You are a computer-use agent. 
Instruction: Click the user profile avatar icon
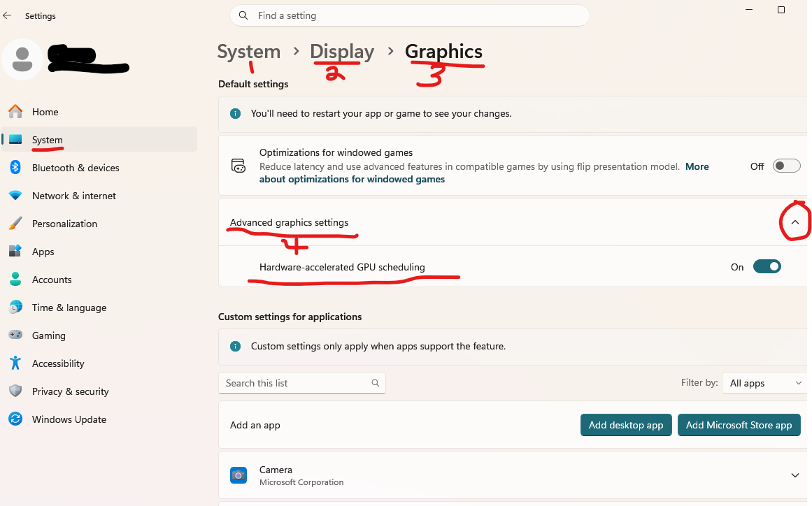pos(22,59)
